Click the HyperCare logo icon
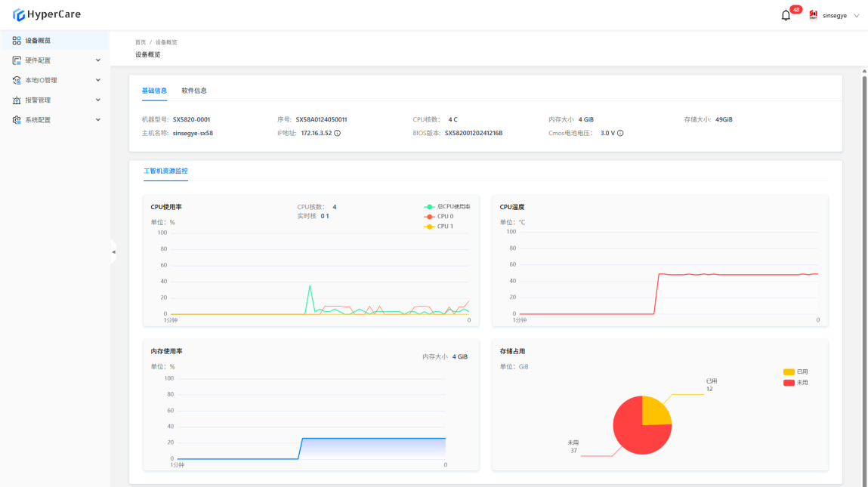Viewport: 868px width, 487px height. coord(19,14)
